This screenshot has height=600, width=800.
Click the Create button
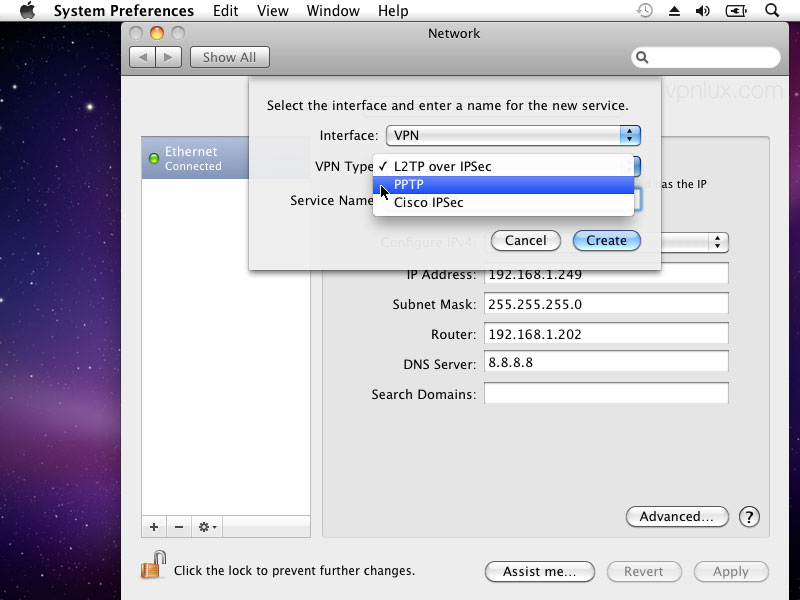tap(607, 240)
